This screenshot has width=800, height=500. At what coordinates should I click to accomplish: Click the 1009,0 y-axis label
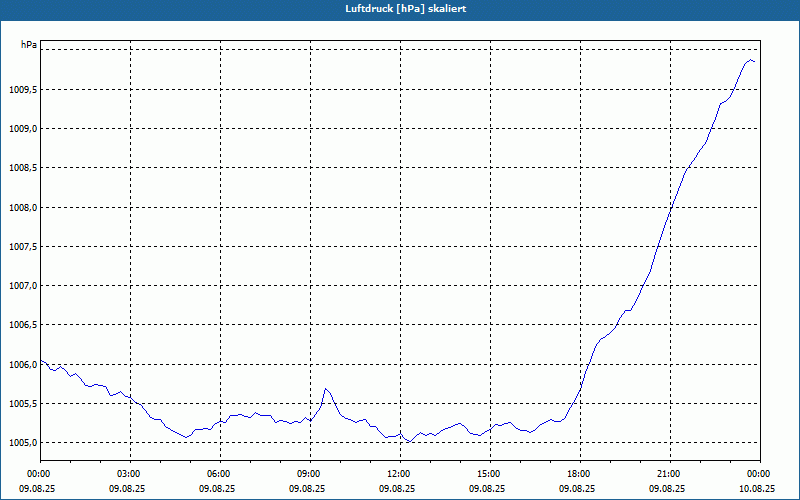[x=23, y=129]
